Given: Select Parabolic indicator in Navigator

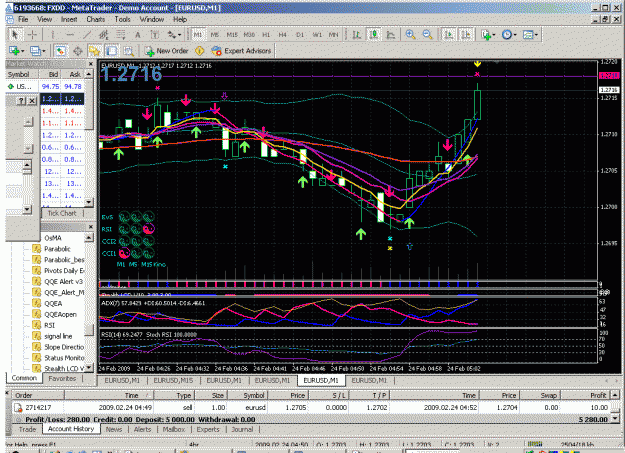Looking at the screenshot, I should 57,249.
